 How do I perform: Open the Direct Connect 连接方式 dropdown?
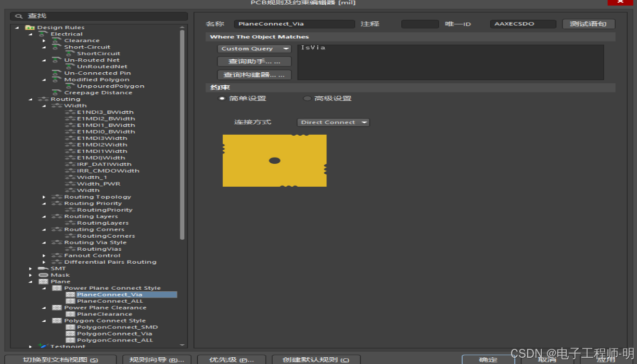tap(333, 123)
